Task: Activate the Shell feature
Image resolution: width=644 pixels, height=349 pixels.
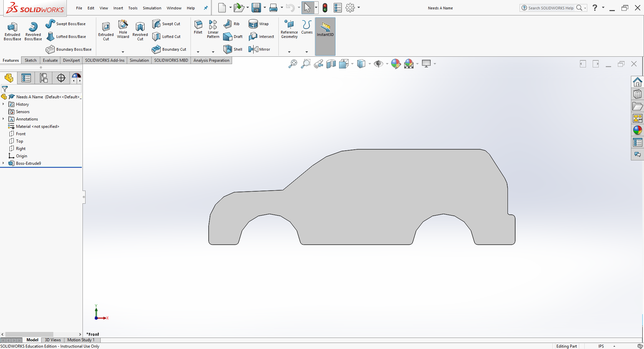Action: [233, 49]
